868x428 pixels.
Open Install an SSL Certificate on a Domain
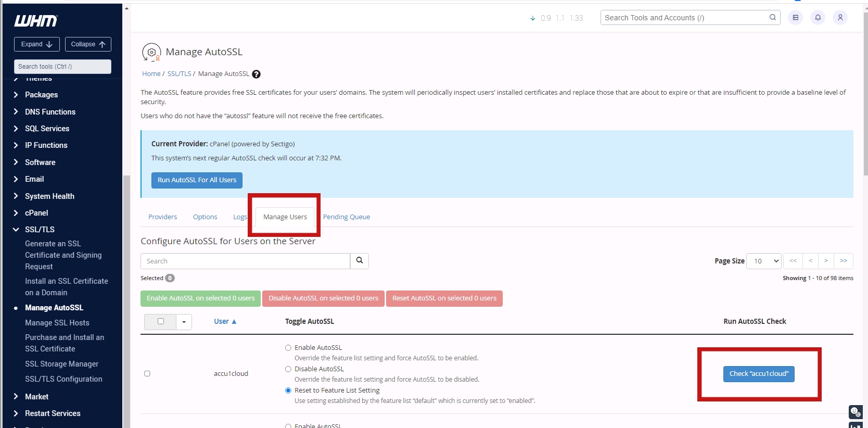point(67,287)
